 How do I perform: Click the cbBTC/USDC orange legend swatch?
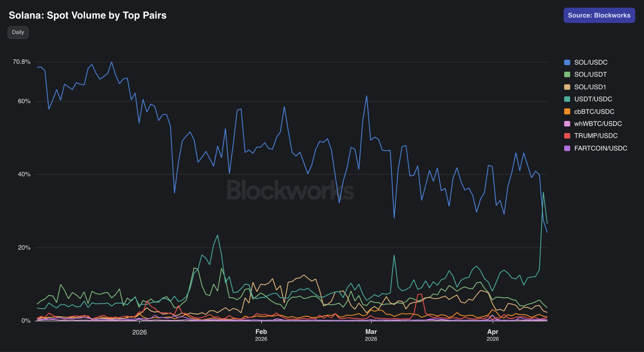tap(567, 111)
